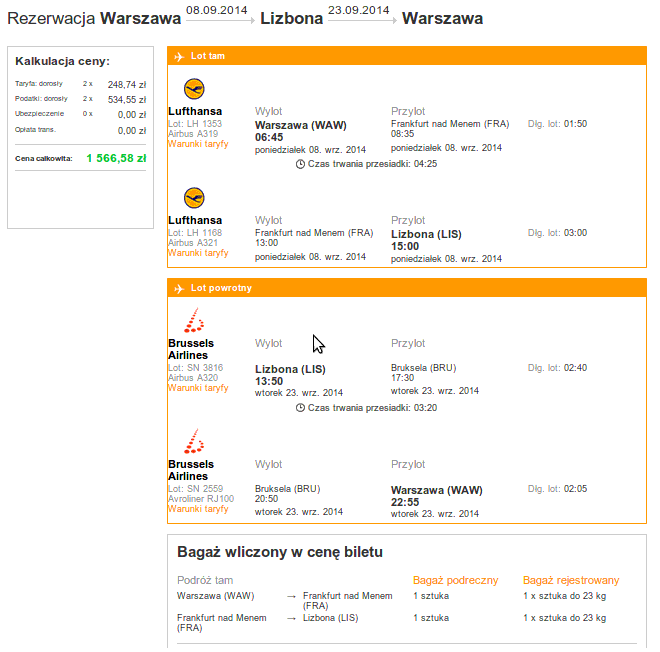
Task: Click the departure date 08.09.2014 in title
Action: (217, 10)
